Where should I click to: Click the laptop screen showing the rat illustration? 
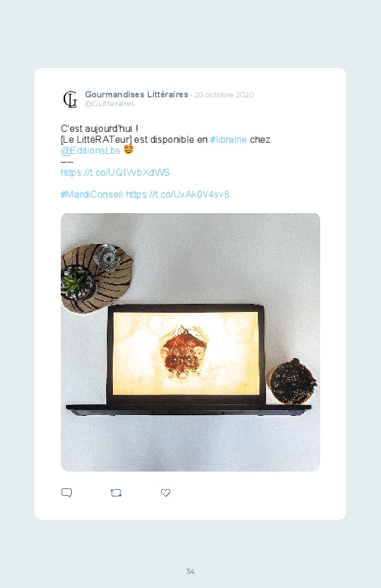186,353
